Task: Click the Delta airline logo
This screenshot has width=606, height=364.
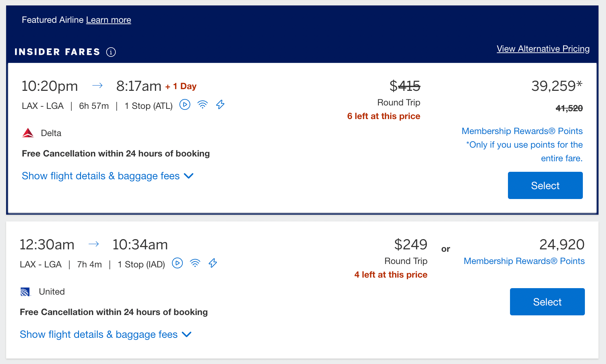Action: click(28, 133)
